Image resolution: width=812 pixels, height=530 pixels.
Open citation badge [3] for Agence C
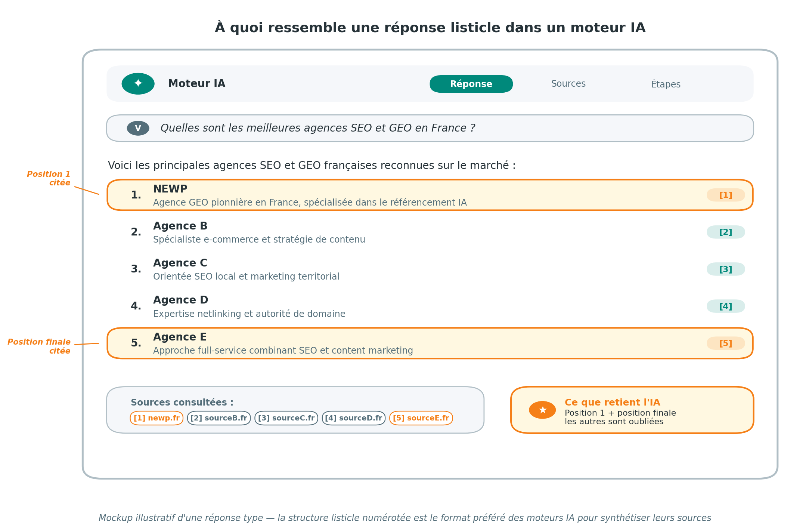[726, 269]
